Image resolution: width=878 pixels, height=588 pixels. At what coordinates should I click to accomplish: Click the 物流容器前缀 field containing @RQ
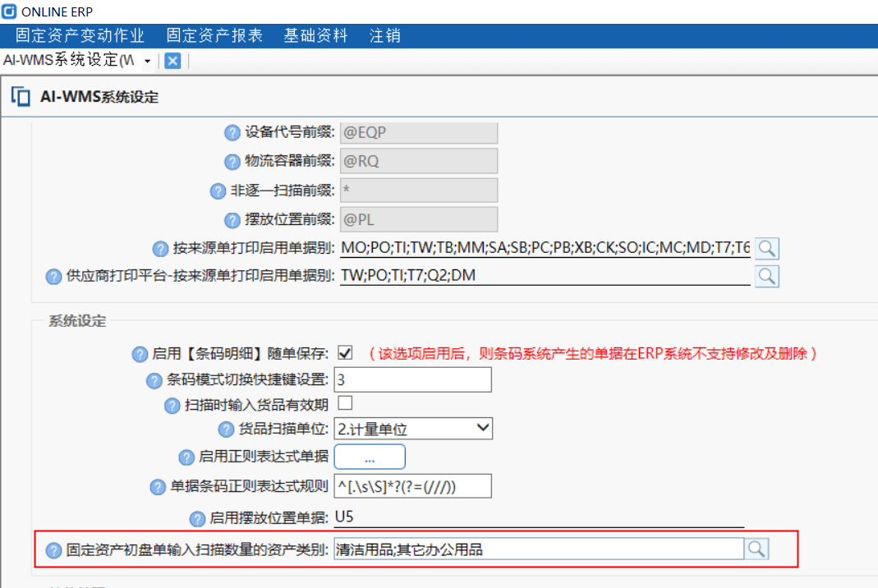(419, 161)
